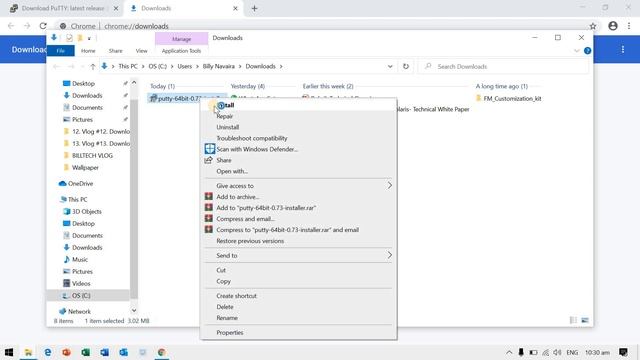Choose Delete in the context menu

click(225, 307)
